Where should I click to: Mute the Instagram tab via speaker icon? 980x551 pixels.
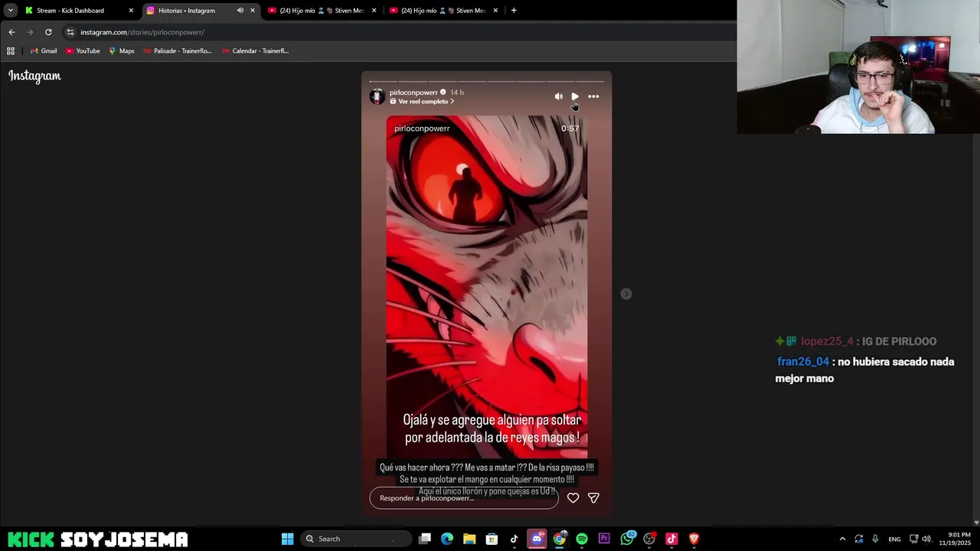[x=240, y=11]
